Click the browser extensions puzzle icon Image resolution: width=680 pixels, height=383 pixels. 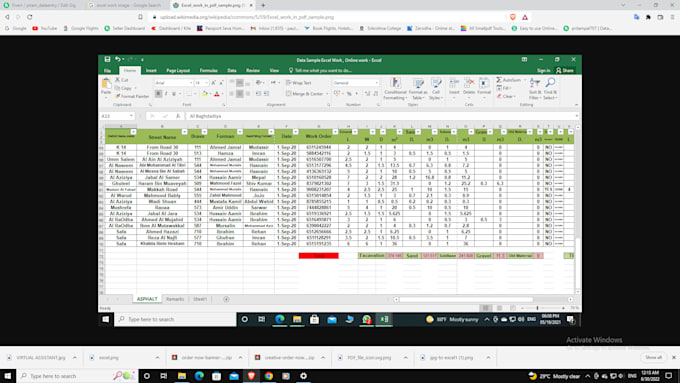pyautogui.click(x=648, y=17)
